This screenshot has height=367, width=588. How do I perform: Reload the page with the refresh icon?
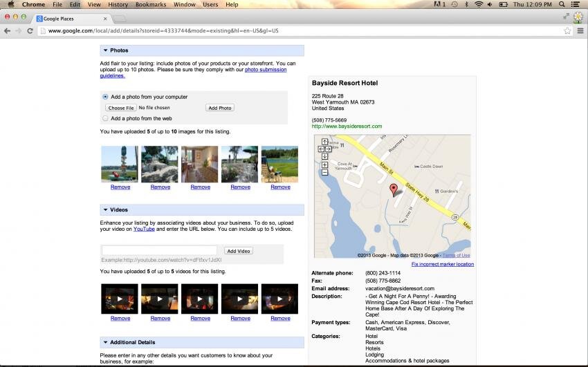[x=30, y=30]
